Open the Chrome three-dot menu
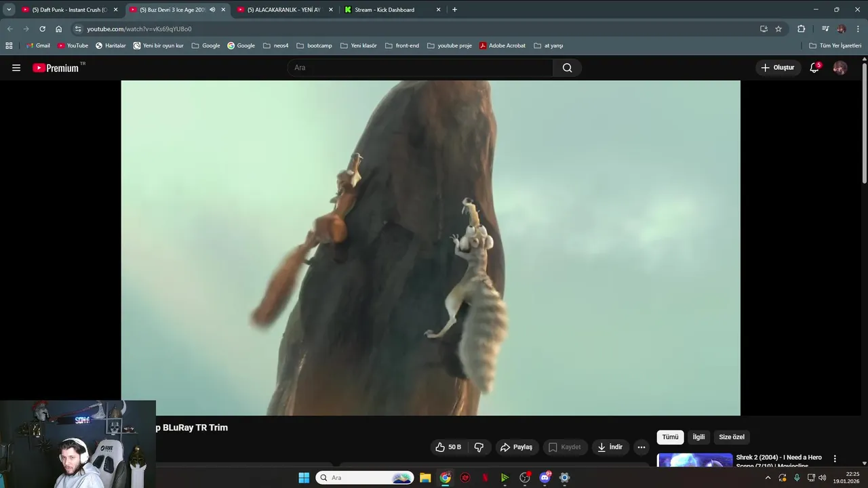Image resolution: width=868 pixels, height=488 pixels. (x=859, y=29)
